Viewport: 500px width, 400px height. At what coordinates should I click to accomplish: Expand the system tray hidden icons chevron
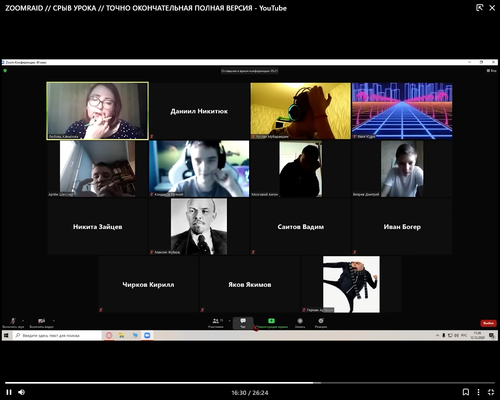[x=437, y=335]
